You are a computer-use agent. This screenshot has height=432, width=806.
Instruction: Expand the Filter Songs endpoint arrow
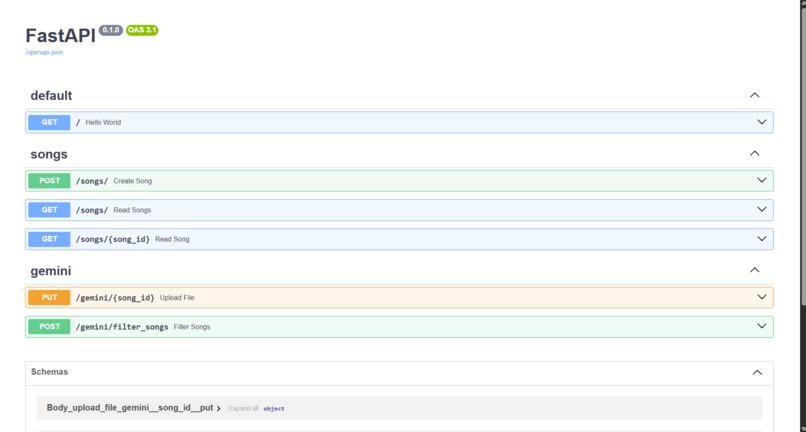pyautogui.click(x=762, y=326)
